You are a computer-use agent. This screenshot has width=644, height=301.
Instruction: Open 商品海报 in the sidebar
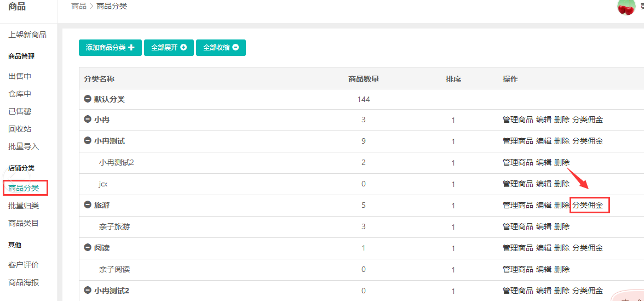tap(24, 282)
